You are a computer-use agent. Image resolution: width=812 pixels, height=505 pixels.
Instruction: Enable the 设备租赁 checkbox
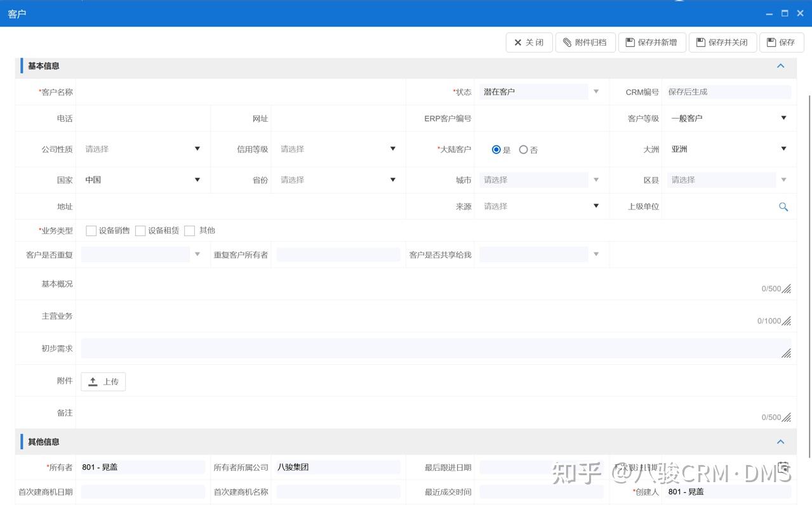140,230
